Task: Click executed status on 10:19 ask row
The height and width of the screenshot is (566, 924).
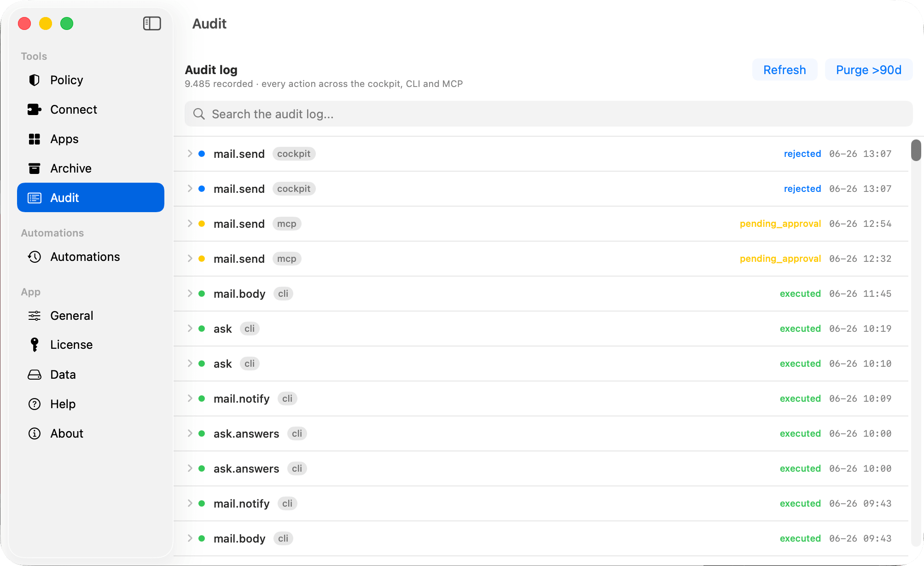Action: 800,329
